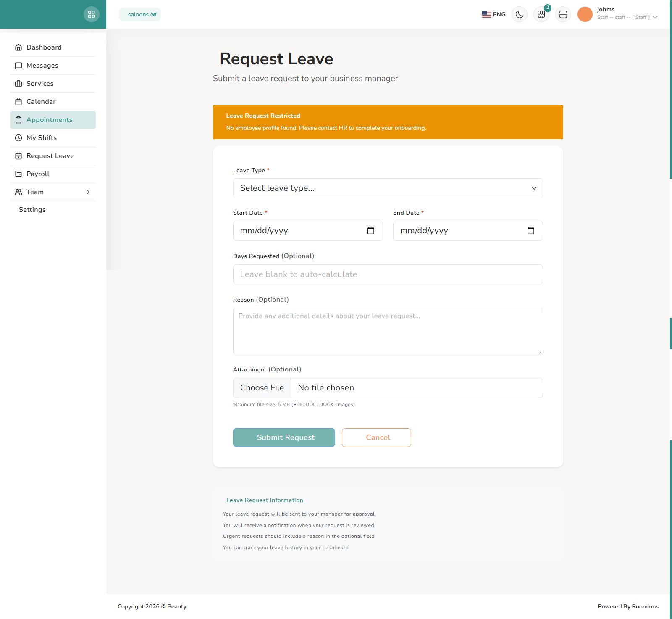Cancel the leave request form

click(376, 437)
